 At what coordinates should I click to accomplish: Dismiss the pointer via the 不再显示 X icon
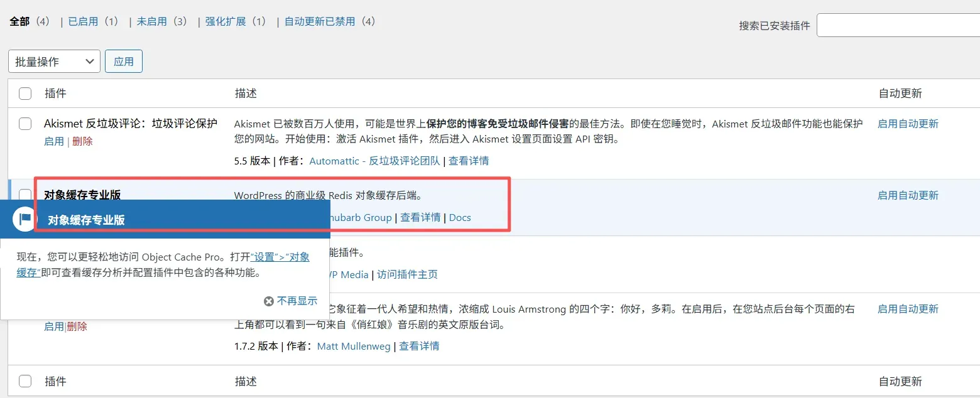pos(269,301)
